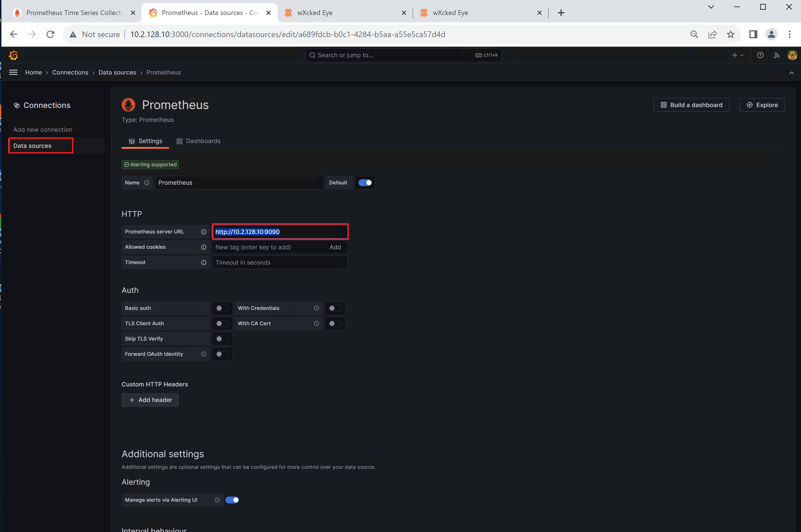801x532 pixels.
Task: Click the Add header button
Action: [150, 400]
